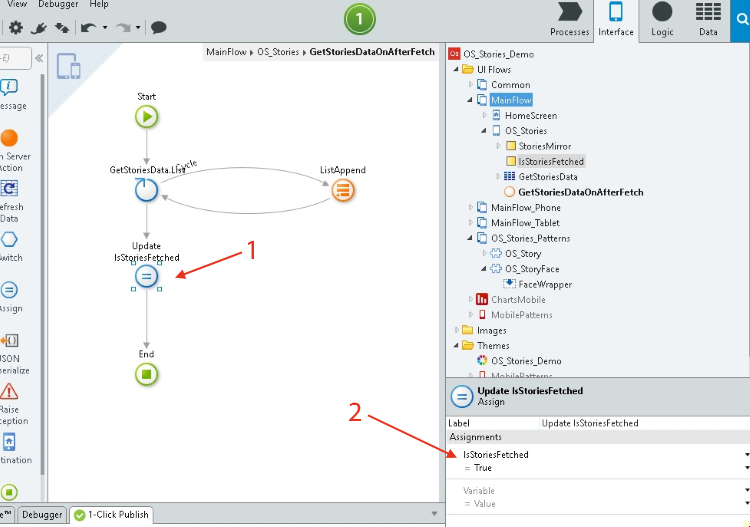
Task: Pick the Raise Exception tool
Action: [x=8, y=391]
